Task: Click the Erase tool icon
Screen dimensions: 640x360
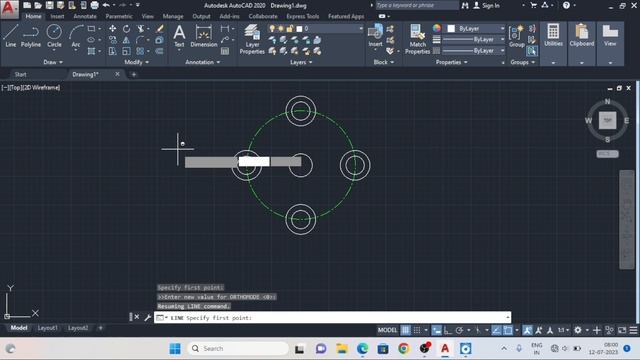Action: tap(160, 29)
